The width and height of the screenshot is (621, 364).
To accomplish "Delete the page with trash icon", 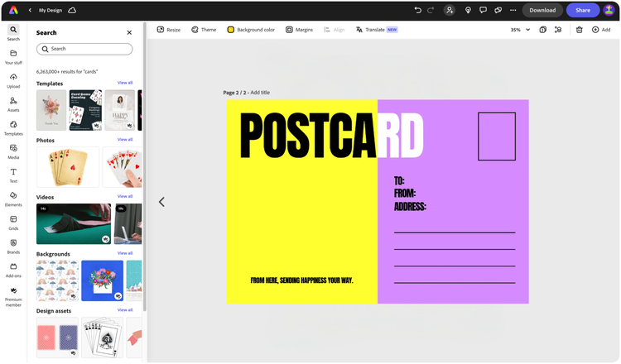I will [579, 30].
